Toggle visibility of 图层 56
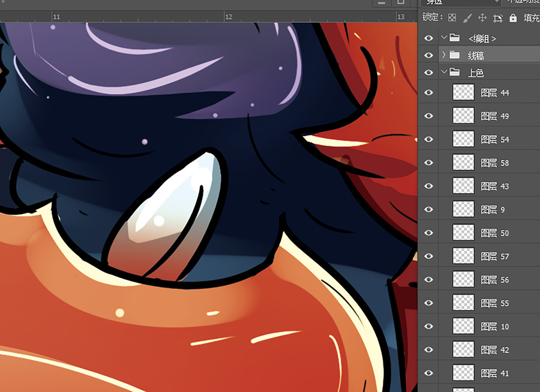The image size is (540, 392). coord(428,279)
